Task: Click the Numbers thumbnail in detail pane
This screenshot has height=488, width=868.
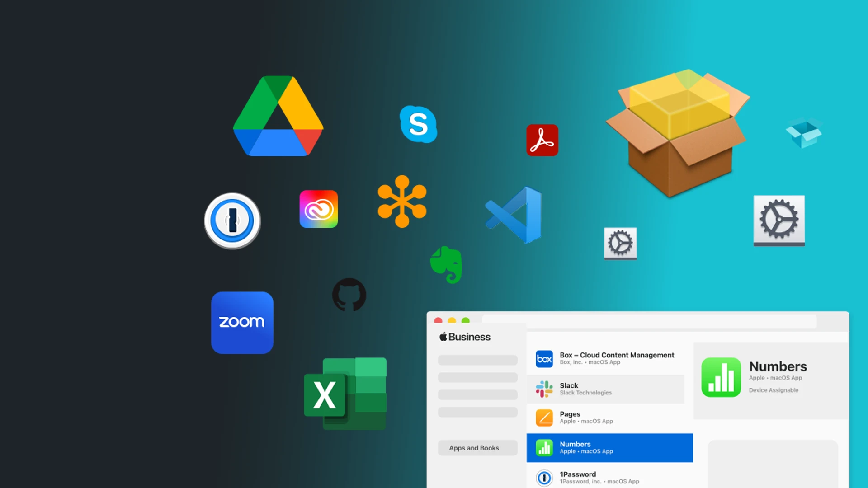Action: pyautogui.click(x=721, y=378)
